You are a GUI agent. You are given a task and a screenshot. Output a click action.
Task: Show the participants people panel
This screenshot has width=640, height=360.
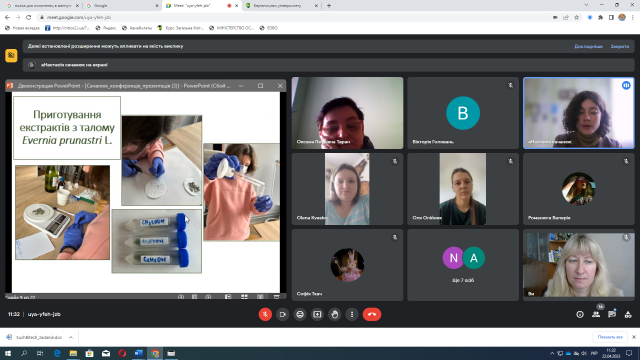(x=596, y=314)
